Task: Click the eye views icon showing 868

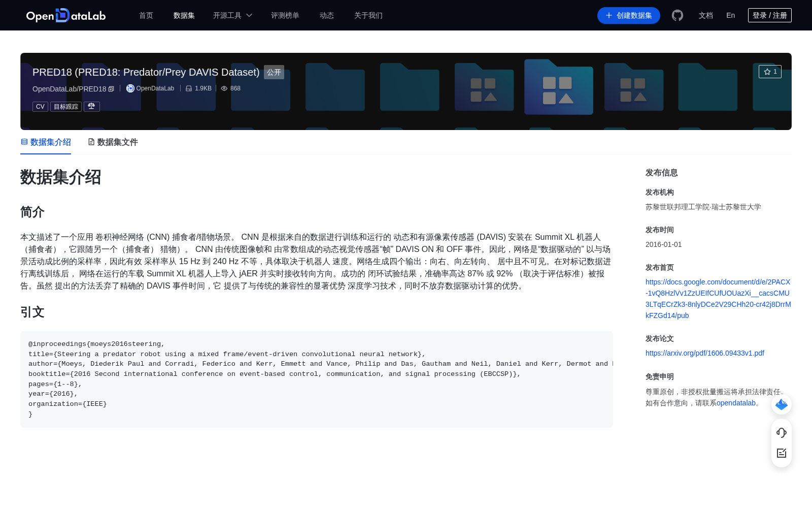Action: pos(224,88)
